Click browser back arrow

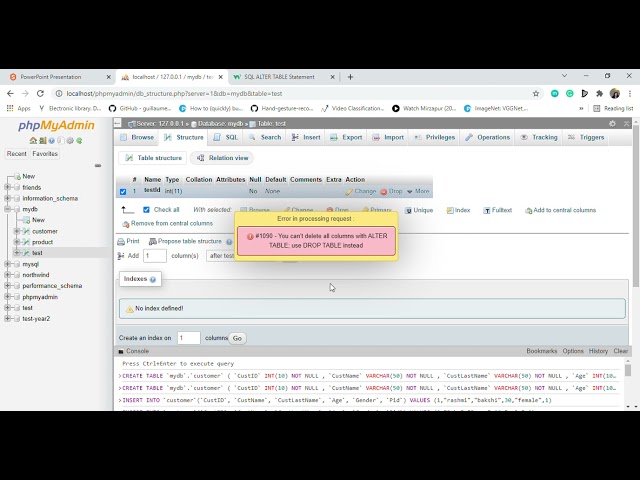10,93
